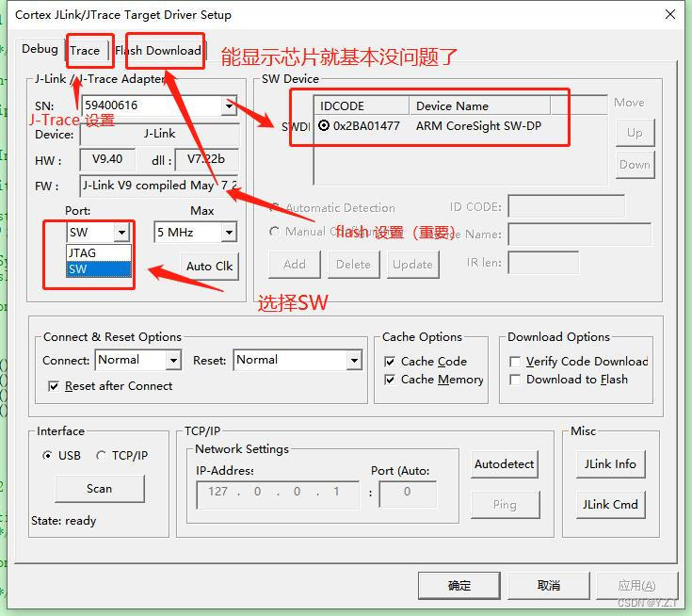Select Automatic Detection radio button

click(x=275, y=207)
